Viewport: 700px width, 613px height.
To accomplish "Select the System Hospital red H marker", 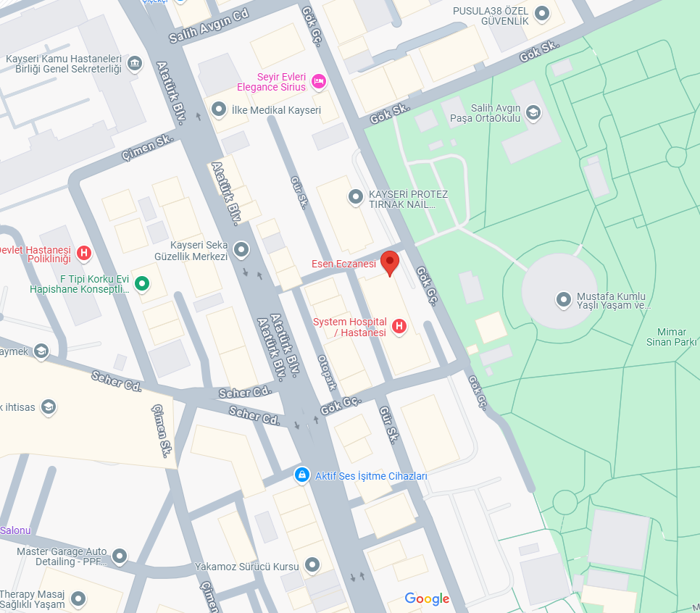I will click(x=399, y=327).
